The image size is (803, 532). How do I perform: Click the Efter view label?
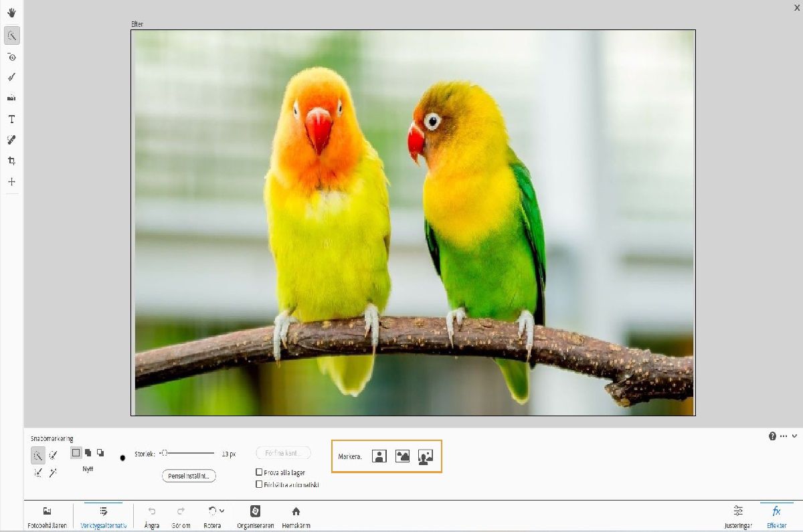[137, 24]
